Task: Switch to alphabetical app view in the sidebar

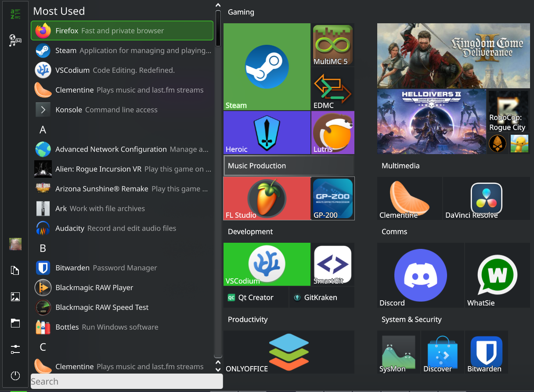Action: pos(15,14)
